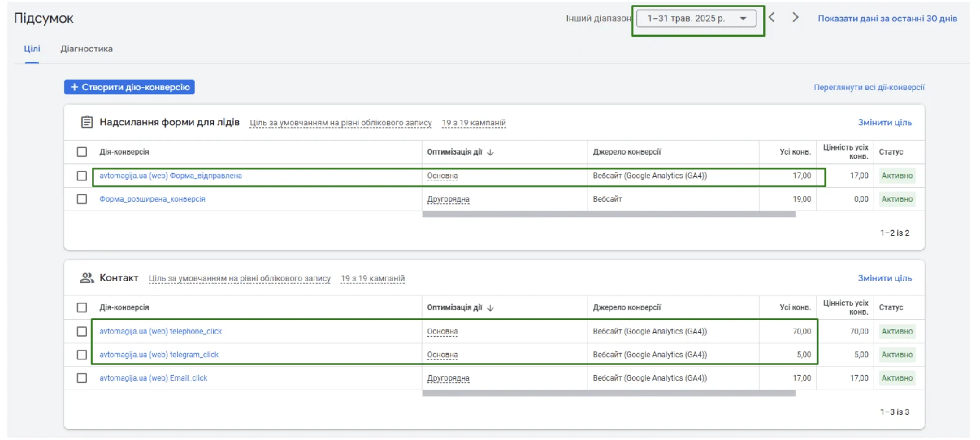Open Другорядна optimization for Форма_розширена_конверсія
The height and width of the screenshot is (440, 980).
tap(448, 199)
